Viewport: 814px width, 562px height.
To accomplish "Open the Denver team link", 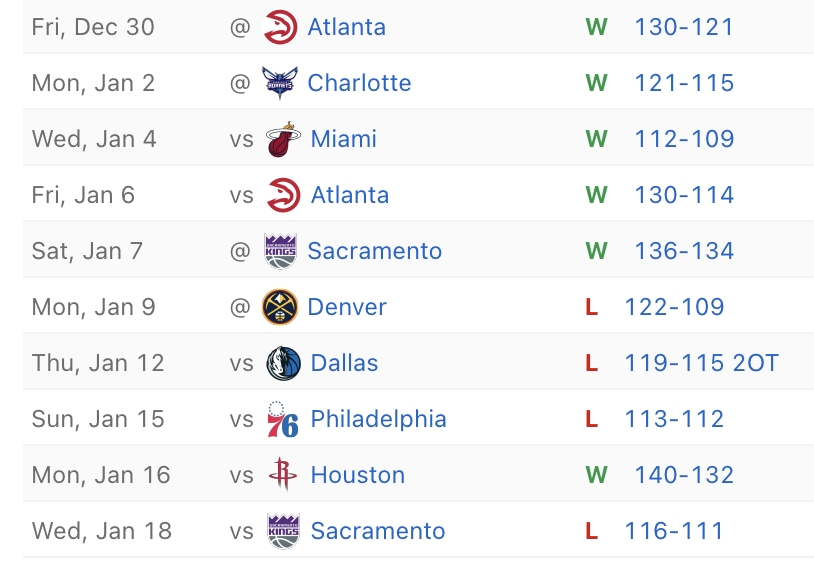I will coord(347,307).
